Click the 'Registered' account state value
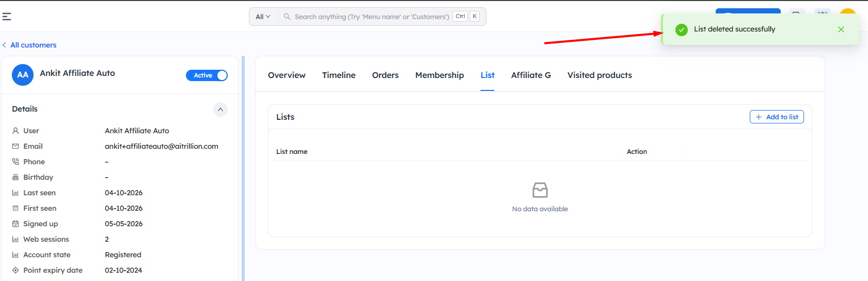868x281 pixels. point(123,255)
